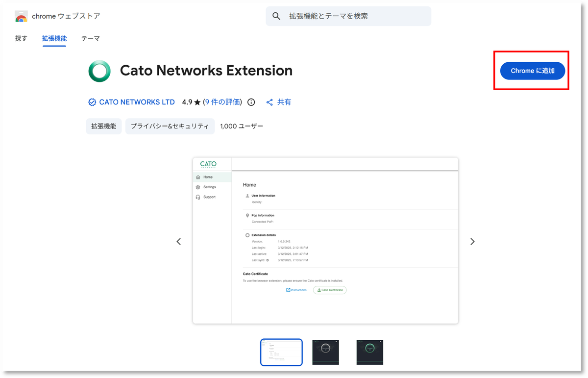Click the 拡張機能 category chip
This screenshot has height=378, width=588.
103,126
